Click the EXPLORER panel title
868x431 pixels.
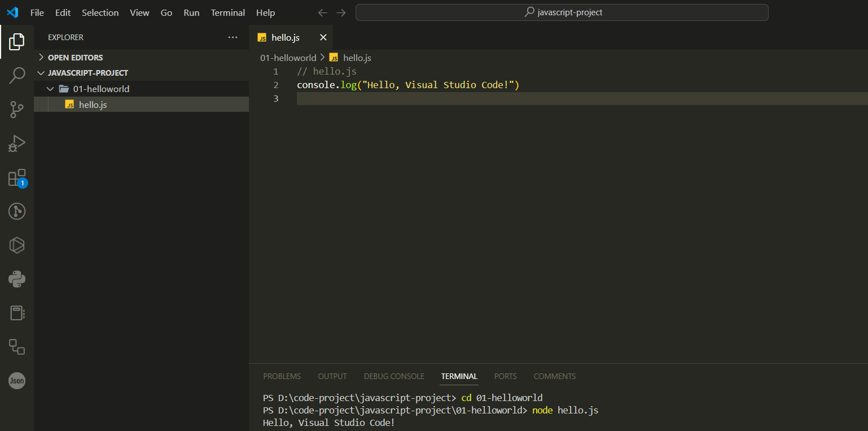click(65, 37)
